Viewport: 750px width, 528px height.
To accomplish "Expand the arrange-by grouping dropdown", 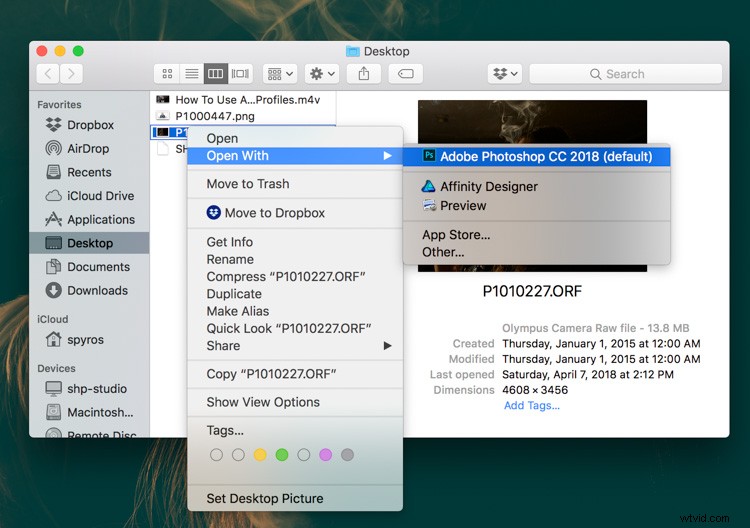I will 279,73.
